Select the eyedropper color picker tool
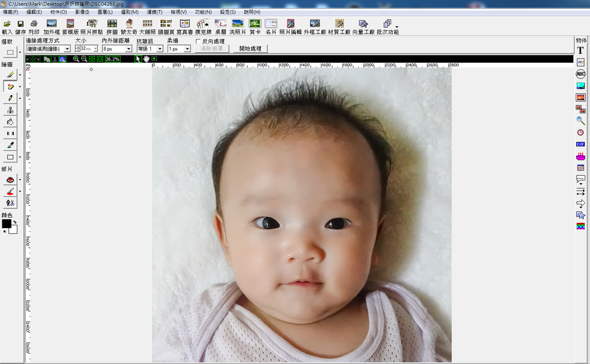Viewport: 590px width, 364px height. 10,145
